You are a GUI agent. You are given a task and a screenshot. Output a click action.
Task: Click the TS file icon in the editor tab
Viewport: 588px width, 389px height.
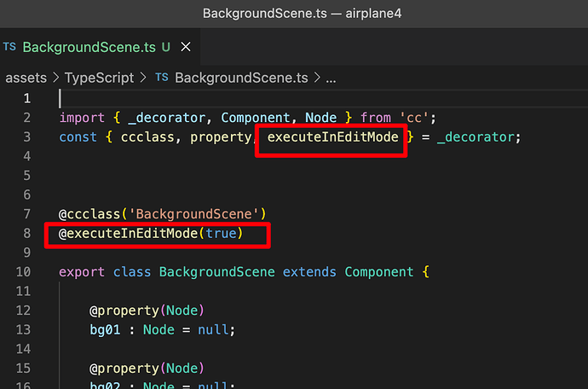(10, 46)
